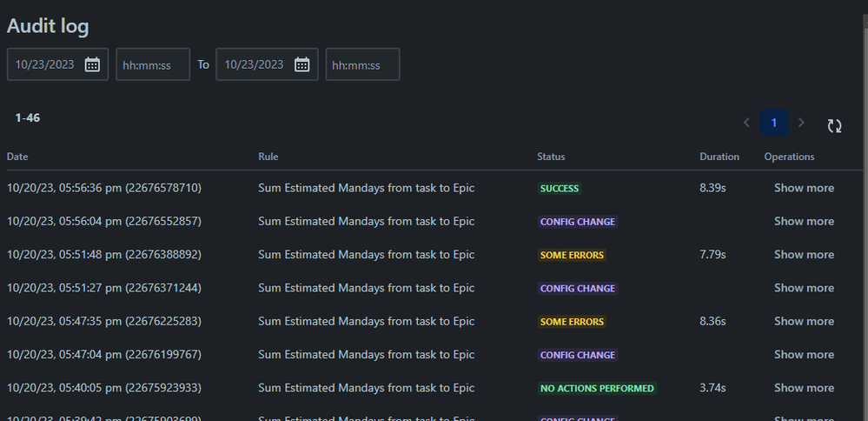Click the 8.39s duration value
Viewport: 868px width, 421px height.
(x=712, y=188)
